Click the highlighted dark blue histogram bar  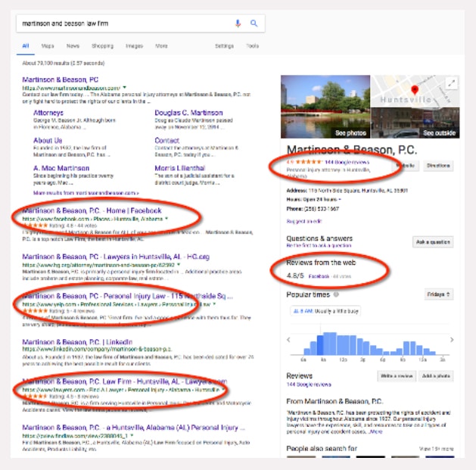pyautogui.click(x=320, y=345)
